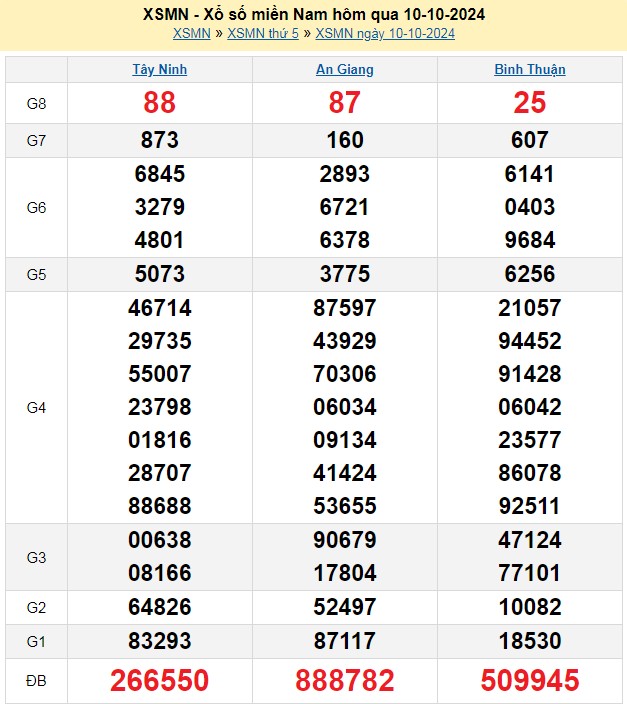Select Tây Ninh G1 number 83293
This screenshot has width=627, height=704.
tap(160, 641)
